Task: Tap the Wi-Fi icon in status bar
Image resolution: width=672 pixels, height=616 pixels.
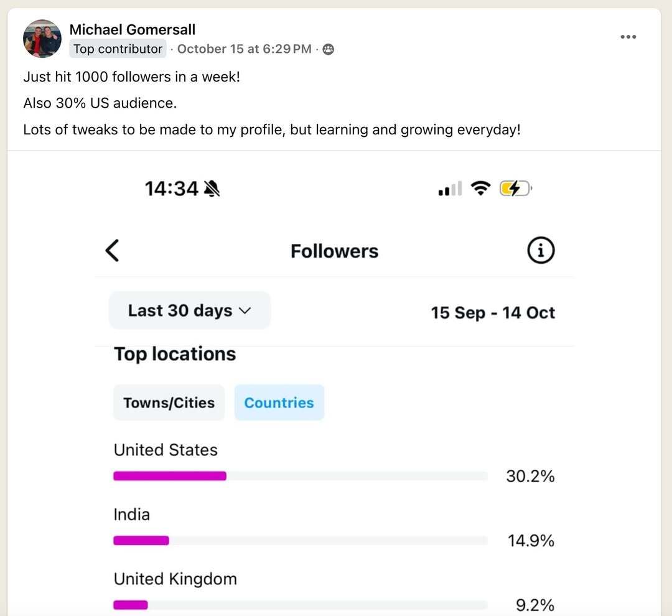Action: coord(480,188)
